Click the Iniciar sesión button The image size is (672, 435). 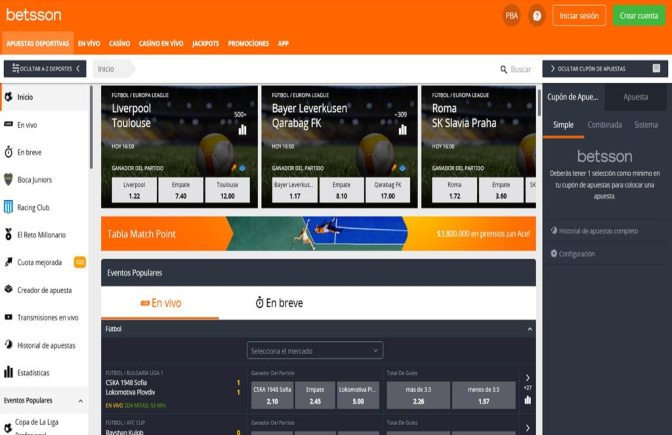[579, 16]
